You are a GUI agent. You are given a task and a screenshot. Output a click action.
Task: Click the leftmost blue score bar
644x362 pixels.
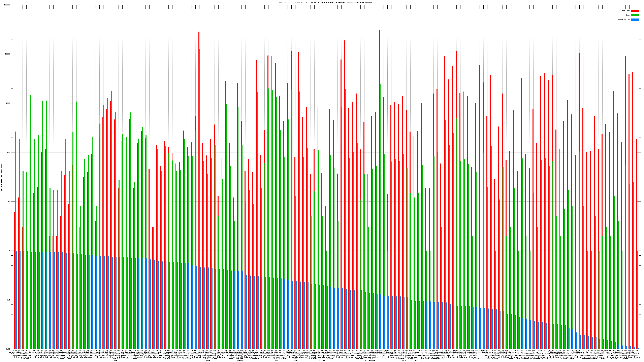[16, 300]
